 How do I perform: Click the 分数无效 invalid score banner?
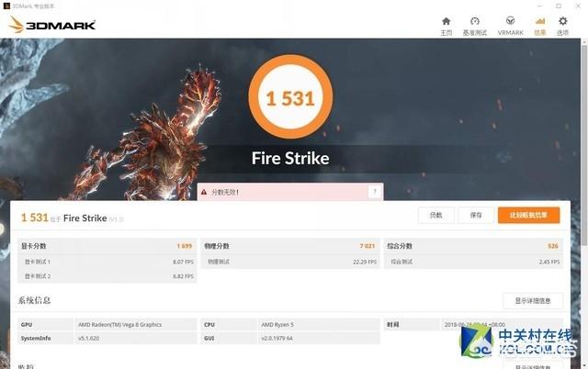(290, 192)
